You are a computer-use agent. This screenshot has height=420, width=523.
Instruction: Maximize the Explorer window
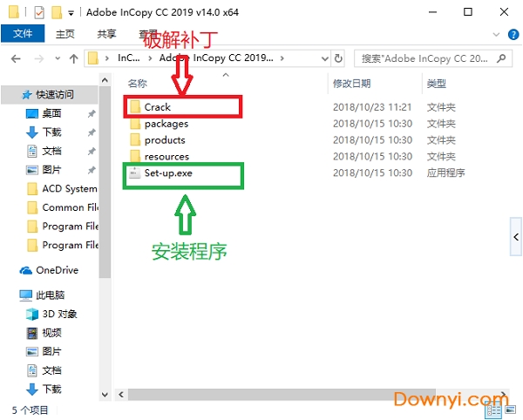(x=468, y=12)
